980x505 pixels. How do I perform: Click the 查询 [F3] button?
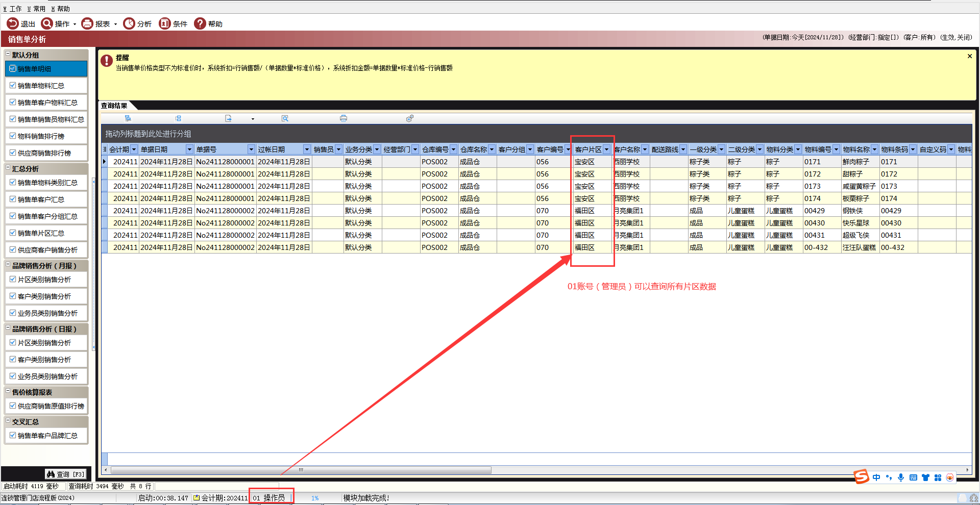click(66, 474)
